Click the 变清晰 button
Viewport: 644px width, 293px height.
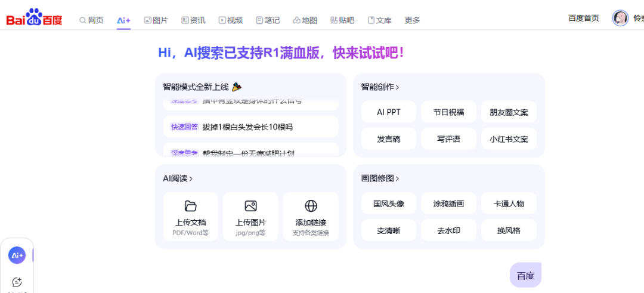(x=389, y=230)
